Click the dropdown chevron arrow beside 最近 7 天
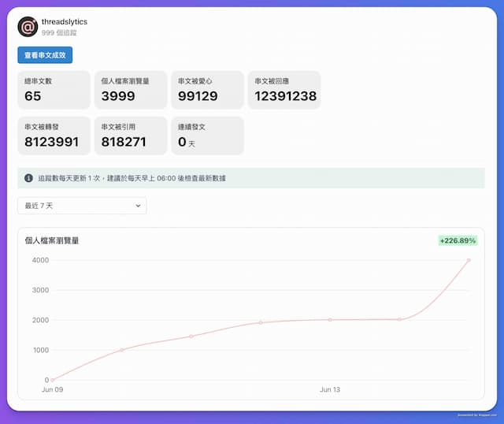 (138, 206)
